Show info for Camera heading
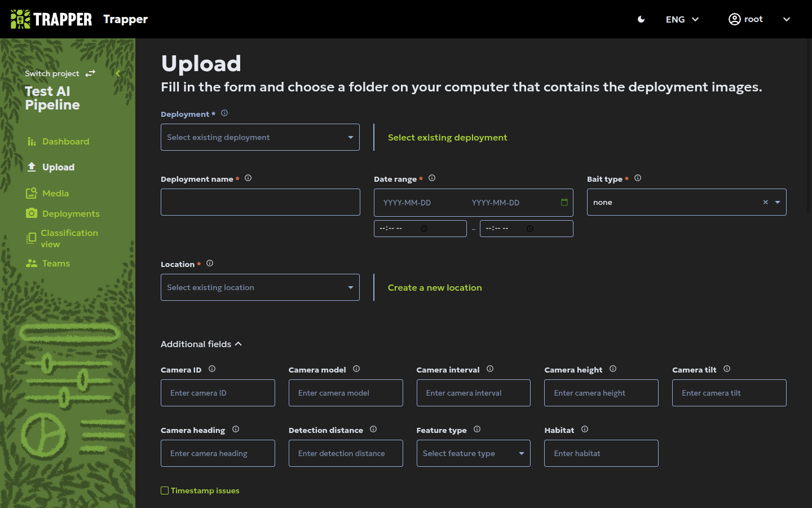 [236, 429]
